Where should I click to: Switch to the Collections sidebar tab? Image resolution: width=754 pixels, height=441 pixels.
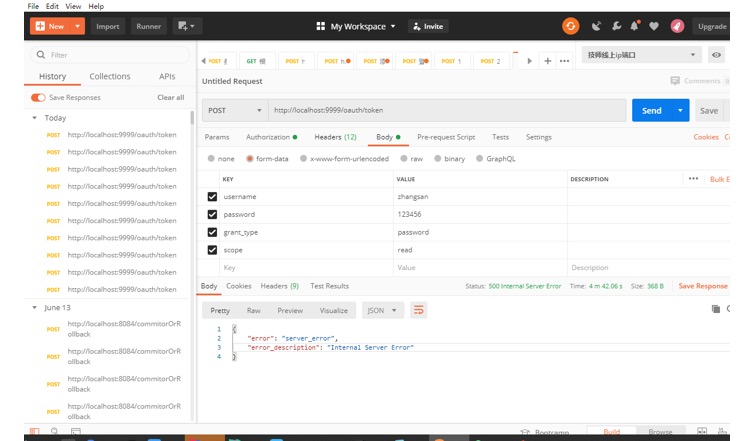(110, 76)
